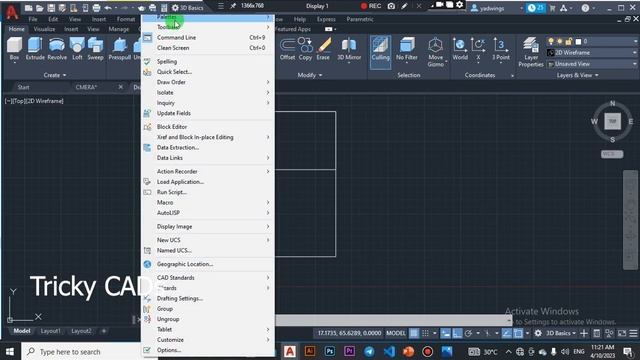This screenshot has width=640, height=360.
Task: Click the MODEL button in status bar
Action: click(x=396, y=333)
